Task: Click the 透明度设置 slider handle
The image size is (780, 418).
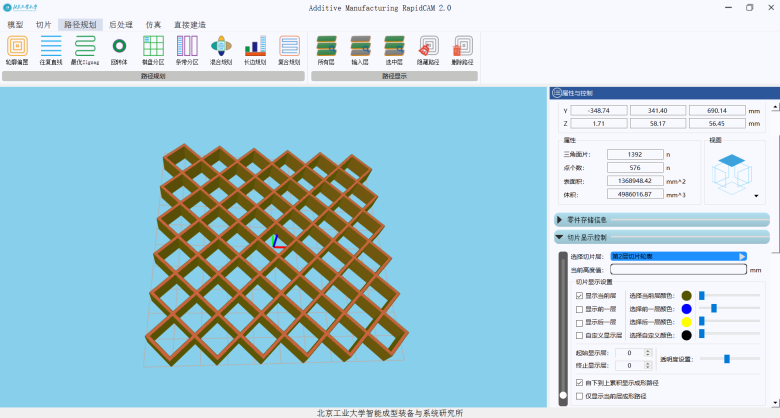Action: coord(727,358)
